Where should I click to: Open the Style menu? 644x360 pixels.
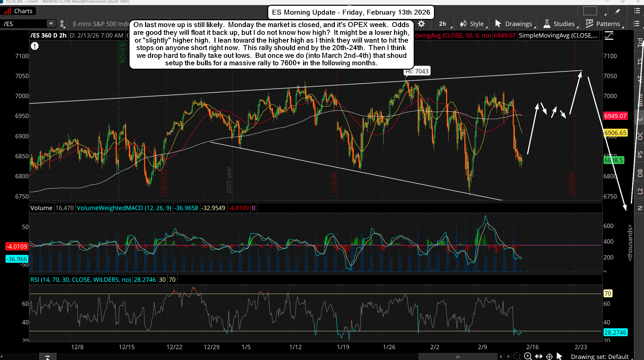473,24
